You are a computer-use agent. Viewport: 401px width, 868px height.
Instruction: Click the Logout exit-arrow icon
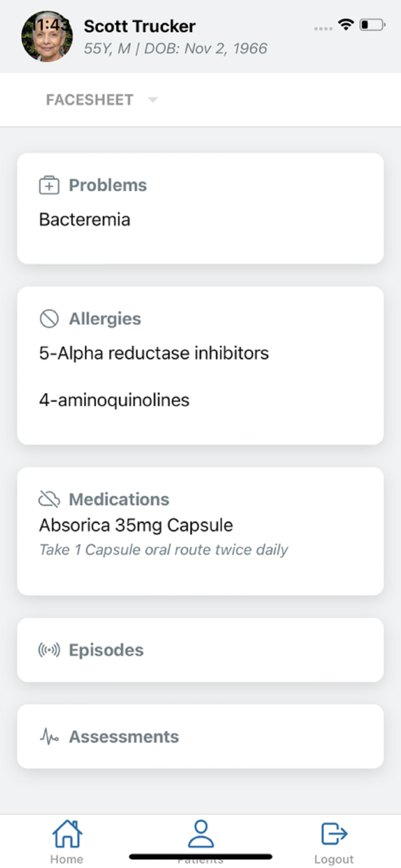[x=334, y=834]
